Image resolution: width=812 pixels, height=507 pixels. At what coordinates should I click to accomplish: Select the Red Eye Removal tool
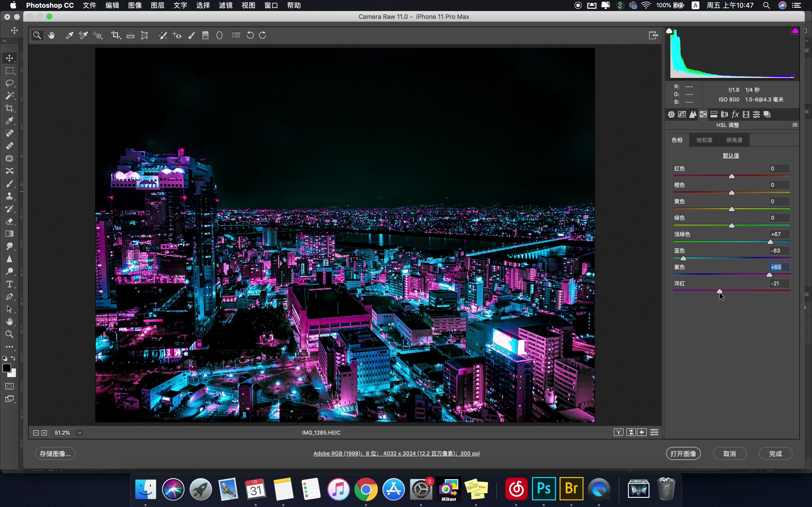click(x=177, y=35)
